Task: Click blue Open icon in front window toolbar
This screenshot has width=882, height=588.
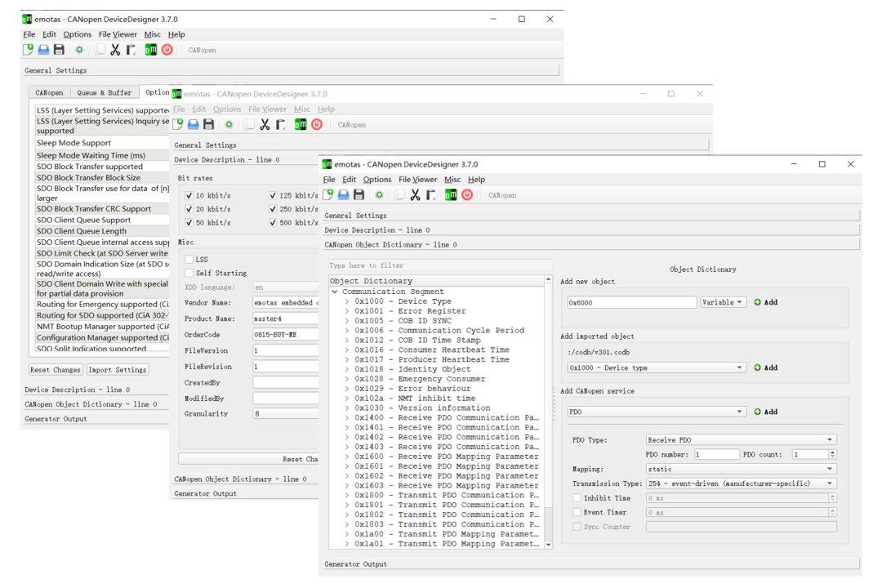Action: tap(344, 195)
